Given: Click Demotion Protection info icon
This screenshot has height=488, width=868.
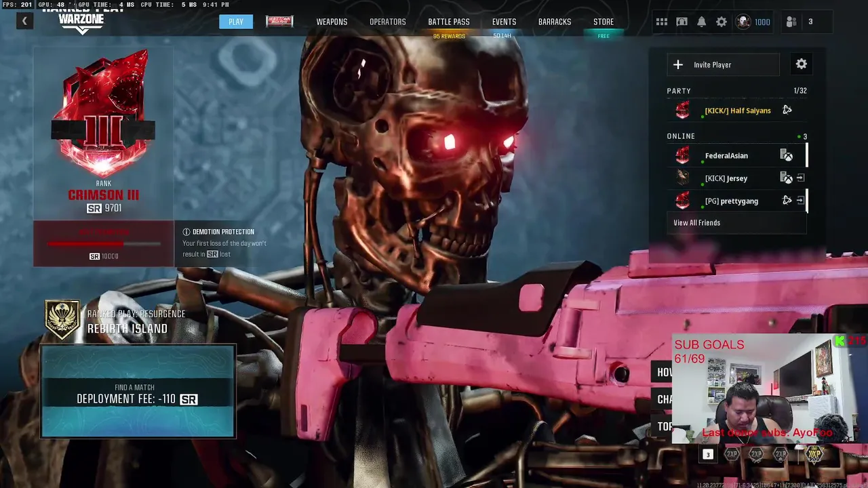Looking at the screenshot, I should 186,232.
